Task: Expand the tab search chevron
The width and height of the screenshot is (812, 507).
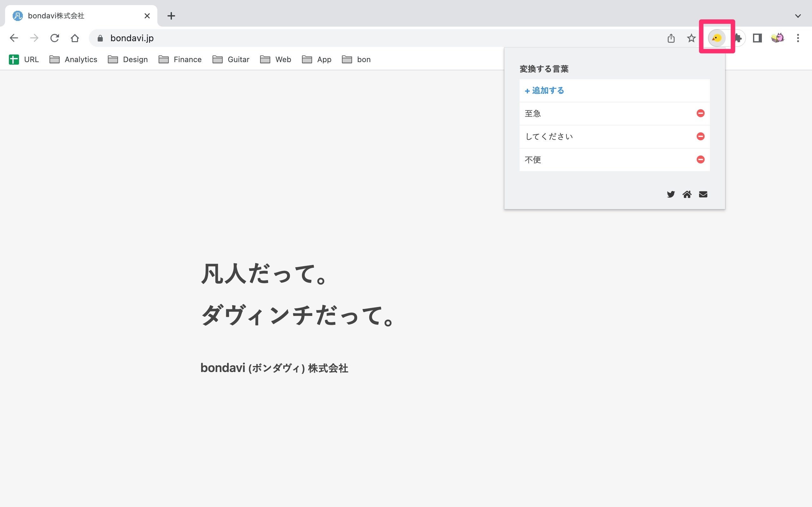Action: [798, 16]
